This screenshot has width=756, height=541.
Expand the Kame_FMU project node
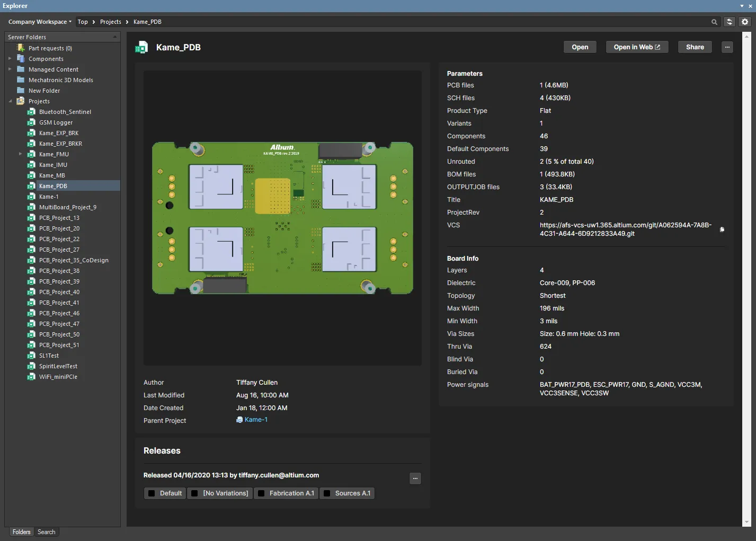click(20, 154)
